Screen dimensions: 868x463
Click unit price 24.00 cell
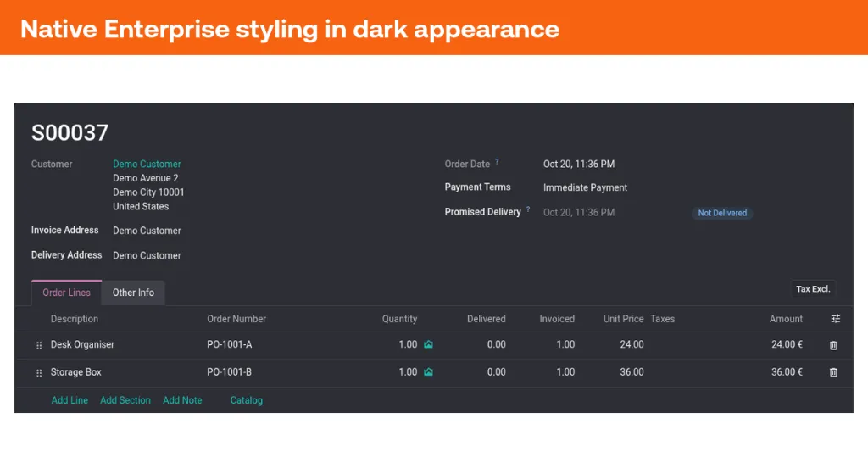click(632, 344)
